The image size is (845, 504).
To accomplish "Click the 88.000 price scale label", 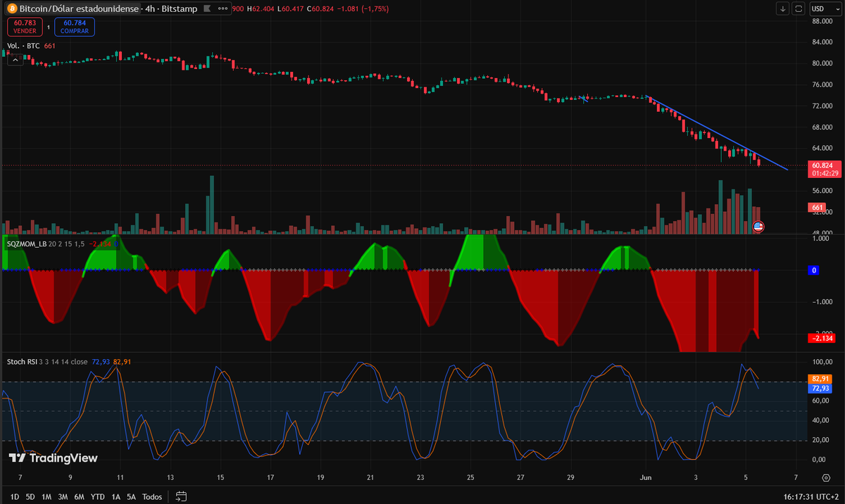I will (x=821, y=20).
